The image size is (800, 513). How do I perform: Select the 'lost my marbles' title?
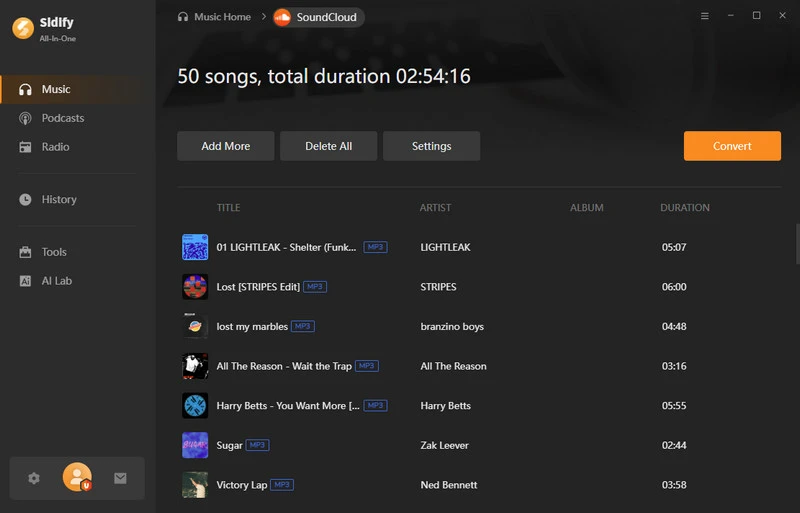click(252, 327)
